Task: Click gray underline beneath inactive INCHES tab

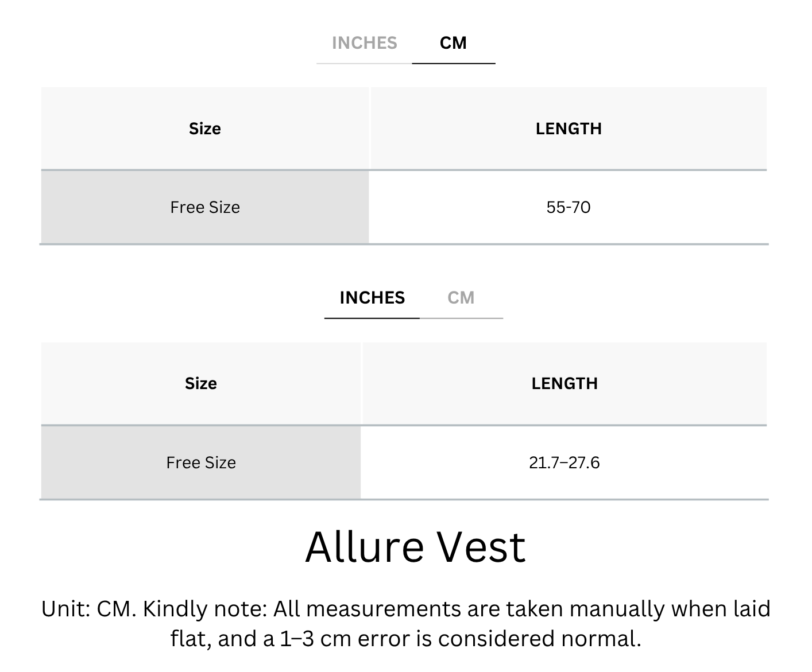Action: coord(364,63)
